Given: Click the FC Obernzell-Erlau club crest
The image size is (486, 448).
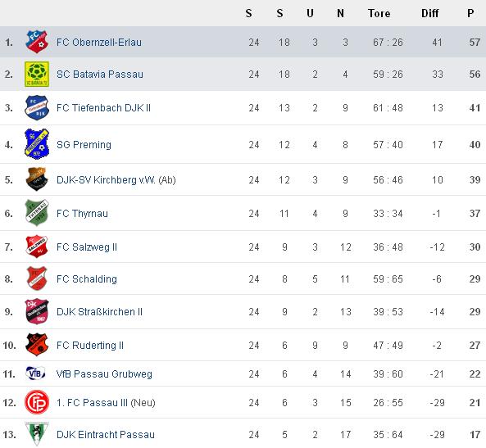Looking at the screenshot, I should pyautogui.click(x=37, y=42).
